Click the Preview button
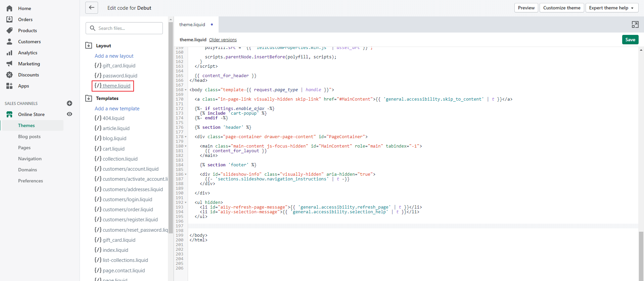This screenshot has width=644, height=281. pyautogui.click(x=526, y=8)
